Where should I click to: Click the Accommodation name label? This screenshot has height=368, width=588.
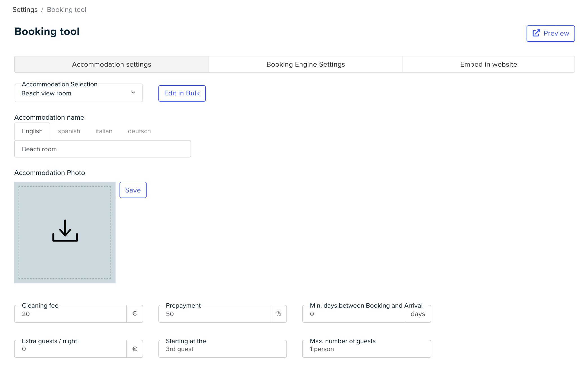[x=49, y=117]
